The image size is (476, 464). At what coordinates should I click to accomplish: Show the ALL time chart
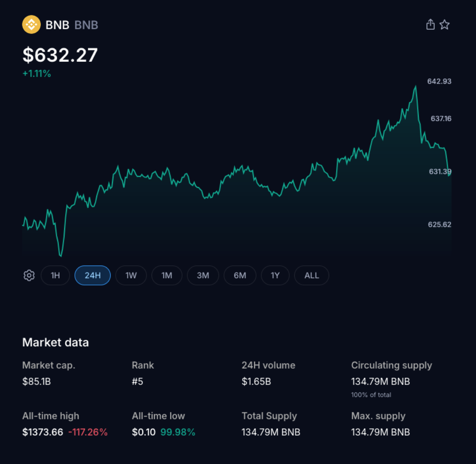pos(311,275)
